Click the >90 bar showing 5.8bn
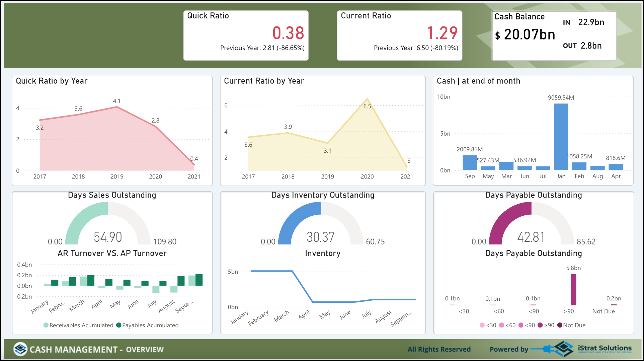644x361 pixels. point(573,290)
